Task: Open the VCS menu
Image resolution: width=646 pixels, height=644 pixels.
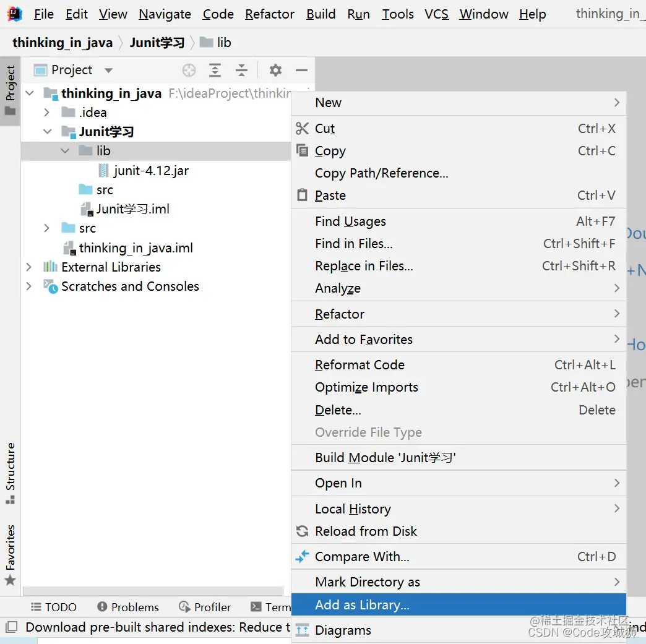Action: tap(436, 14)
